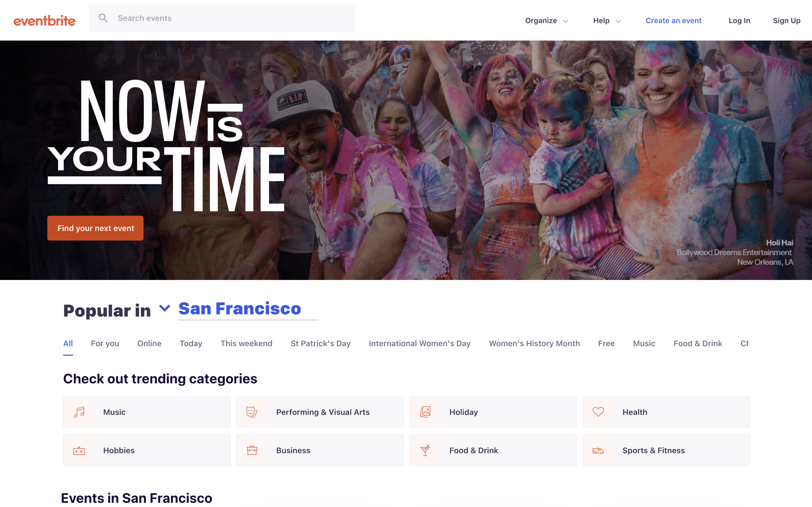Image resolution: width=812 pixels, height=507 pixels.
Task: Click the Business briefcase icon
Action: tap(252, 450)
